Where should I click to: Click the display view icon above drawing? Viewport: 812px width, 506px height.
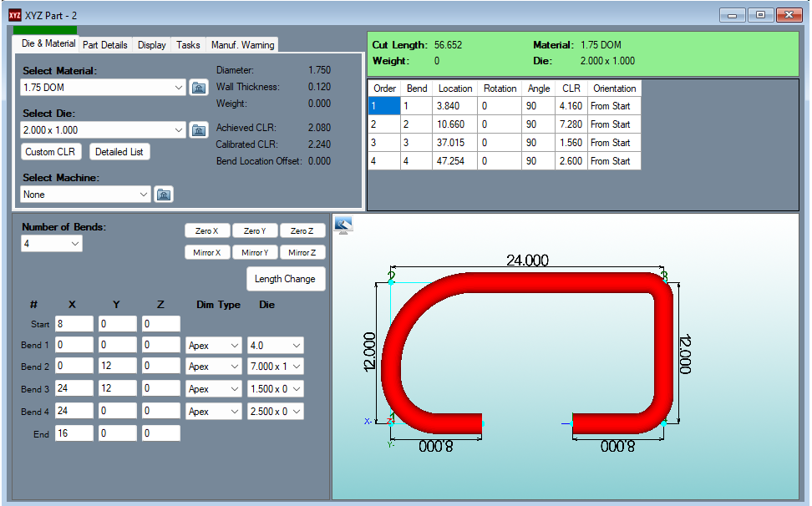(x=343, y=225)
